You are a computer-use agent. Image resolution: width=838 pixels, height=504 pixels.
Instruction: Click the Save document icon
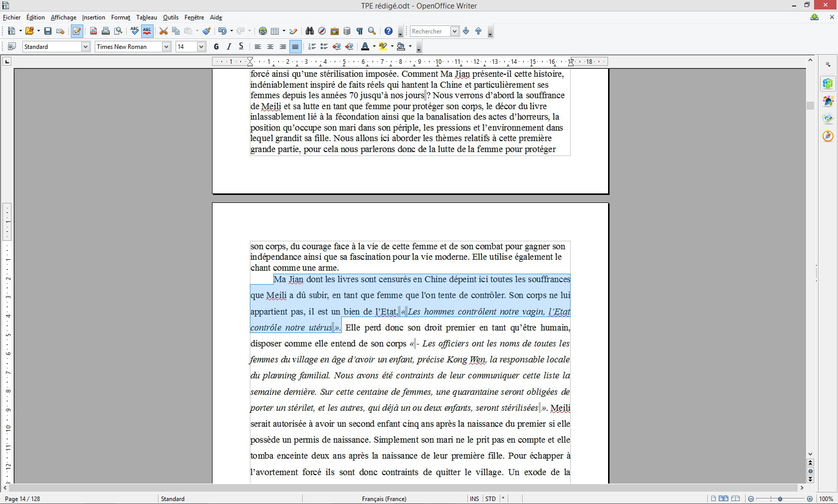(x=48, y=31)
